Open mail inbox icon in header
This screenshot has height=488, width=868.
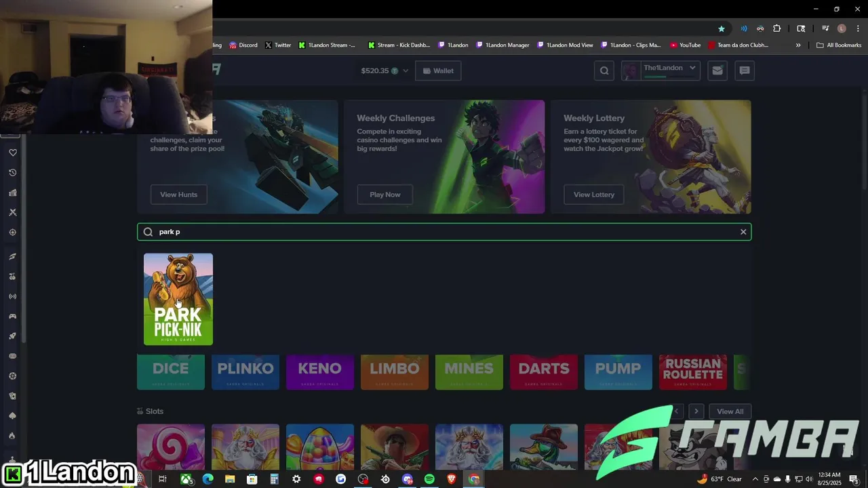717,70
